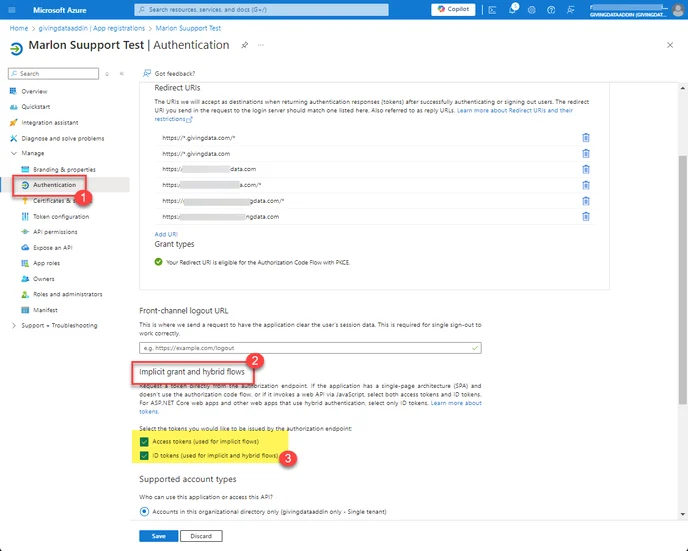Toggle ID tokens checkbox
This screenshot has height=551, width=688.
point(144,455)
